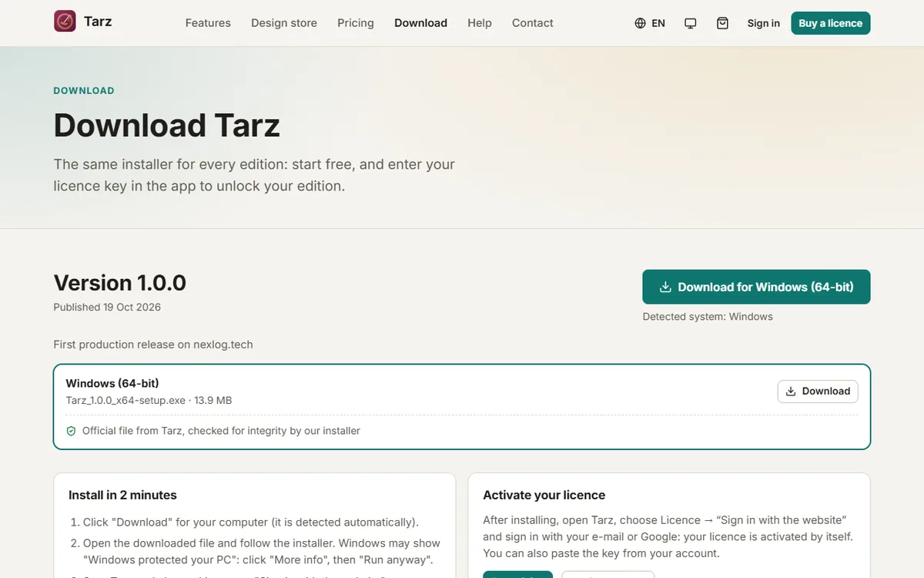The height and width of the screenshot is (578, 924).
Task: Click the Buy a licence button
Action: click(830, 23)
